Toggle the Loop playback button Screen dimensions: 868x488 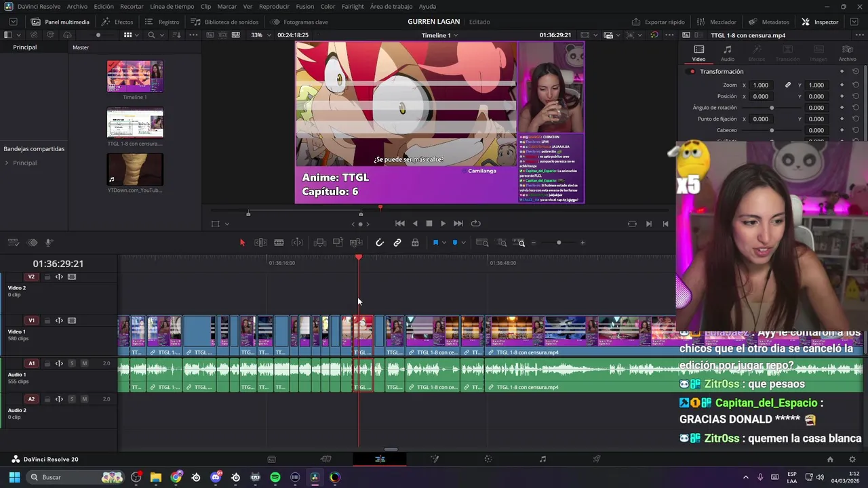[x=476, y=224]
